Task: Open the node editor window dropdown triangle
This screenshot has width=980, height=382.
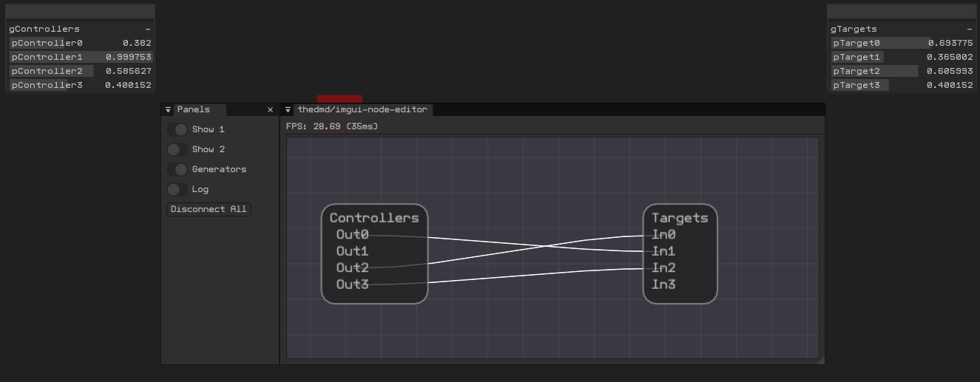Action: coord(288,109)
